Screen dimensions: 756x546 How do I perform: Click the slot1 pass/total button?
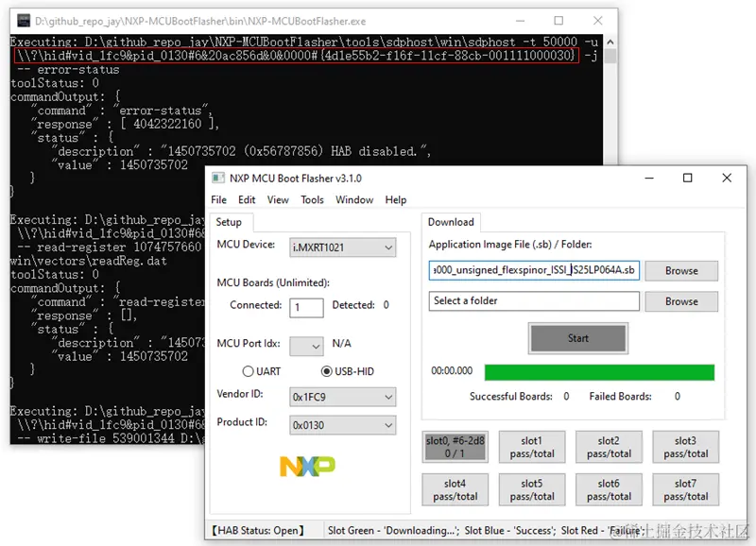click(x=532, y=447)
